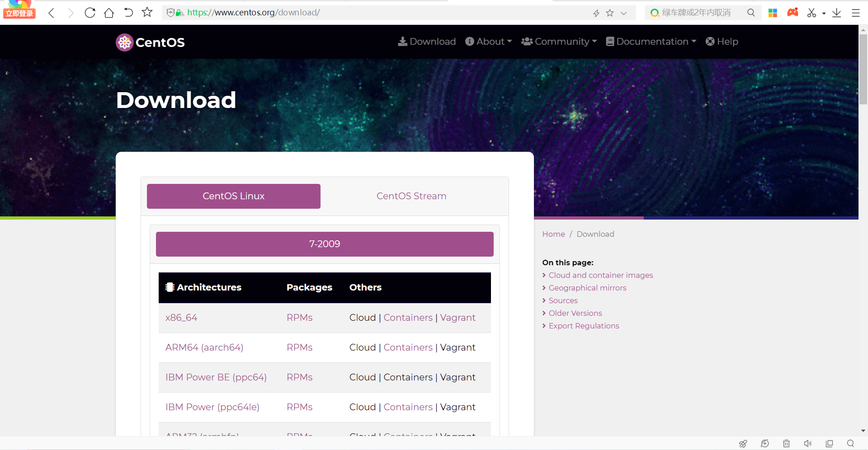Select the CentOS Linux tab
The image size is (868, 450).
click(x=234, y=196)
